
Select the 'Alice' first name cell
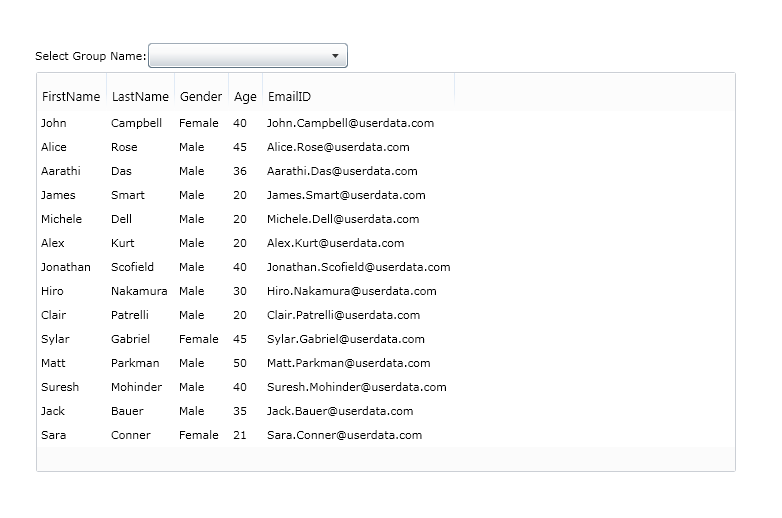pyautogui.click(x=53, y=147)
